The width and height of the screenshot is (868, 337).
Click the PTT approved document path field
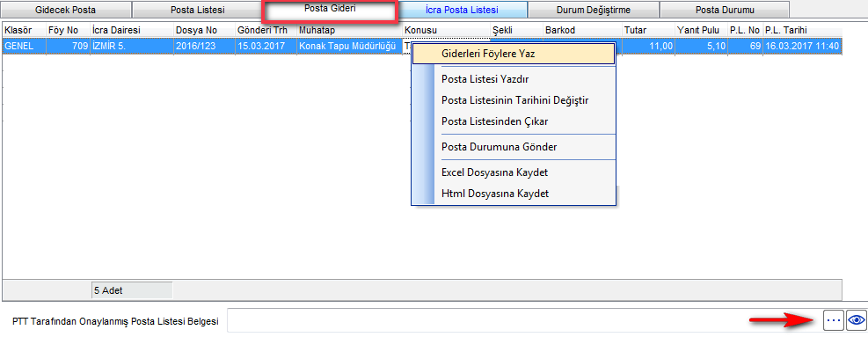(x=523, y=320)
